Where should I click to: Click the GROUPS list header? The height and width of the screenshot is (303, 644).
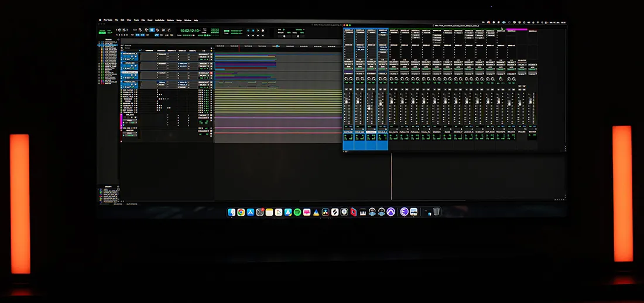[x=108, y=186]
